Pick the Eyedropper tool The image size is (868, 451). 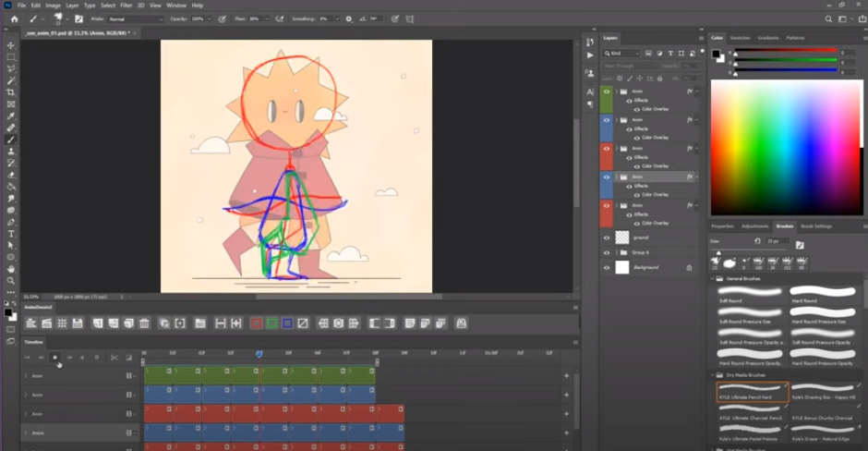pos(11,116)
